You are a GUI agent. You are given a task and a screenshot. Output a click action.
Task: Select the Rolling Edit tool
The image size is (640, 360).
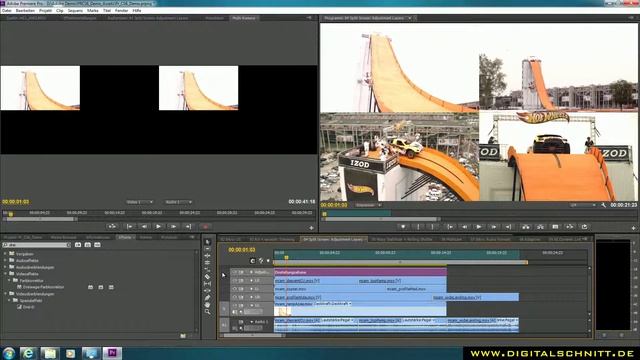(207, 262)
